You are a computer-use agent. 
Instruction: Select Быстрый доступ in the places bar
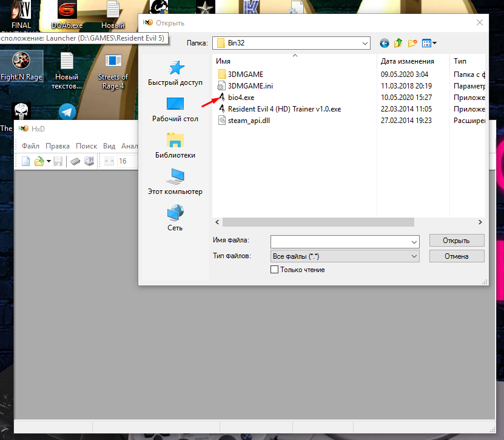(x=175, y=73)
